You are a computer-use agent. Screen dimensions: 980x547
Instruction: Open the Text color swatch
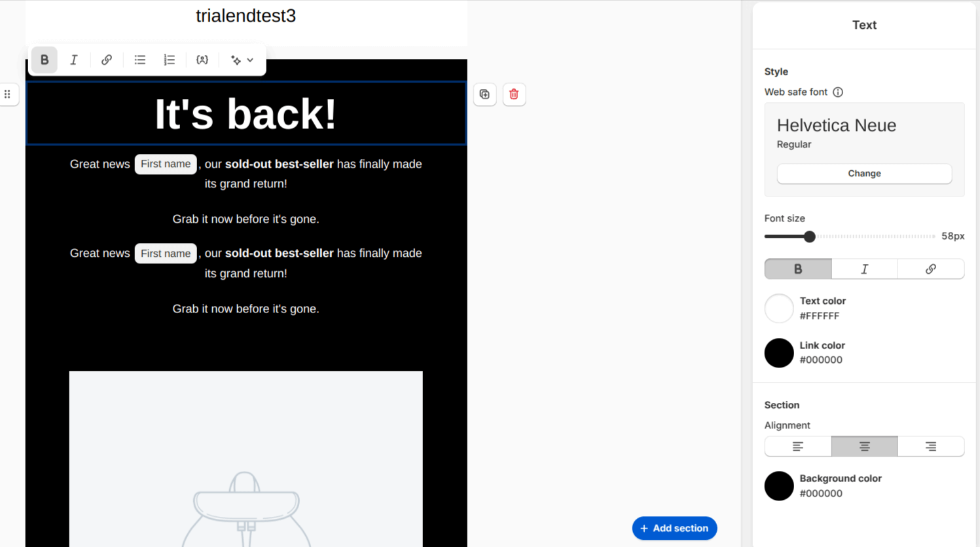pos(779,309)
